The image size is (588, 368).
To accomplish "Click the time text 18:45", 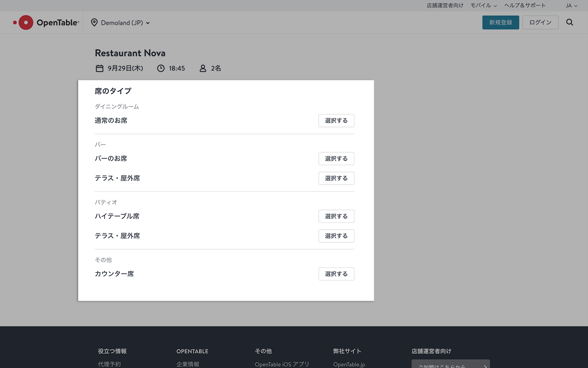I will point(177,68).
